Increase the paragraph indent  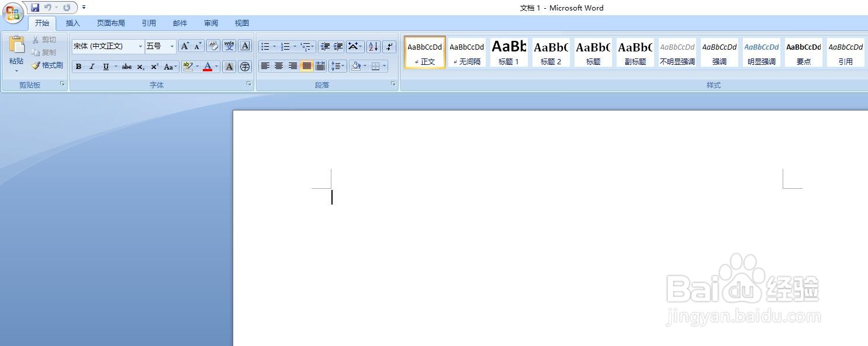point(338,46)
